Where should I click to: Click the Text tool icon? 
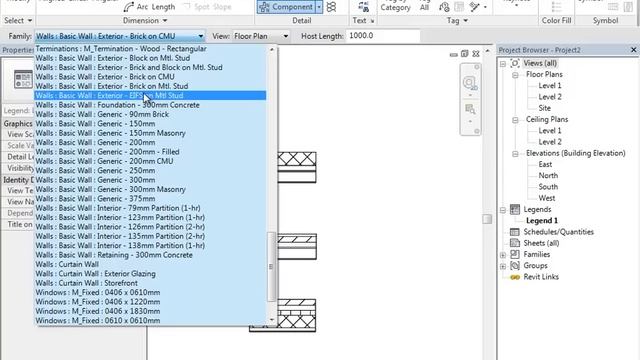363,6
